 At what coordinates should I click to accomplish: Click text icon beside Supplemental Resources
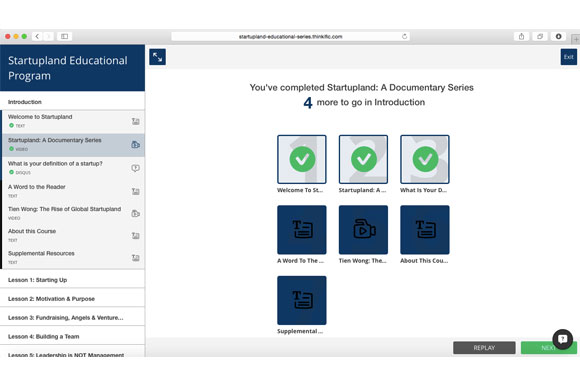coord(136,258)
